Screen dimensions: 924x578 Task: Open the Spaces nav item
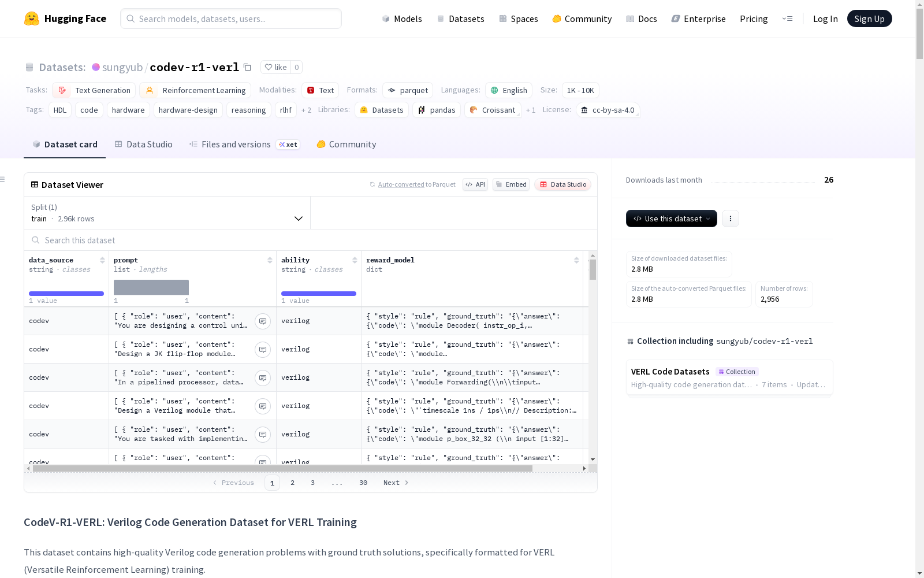point(519,18)
